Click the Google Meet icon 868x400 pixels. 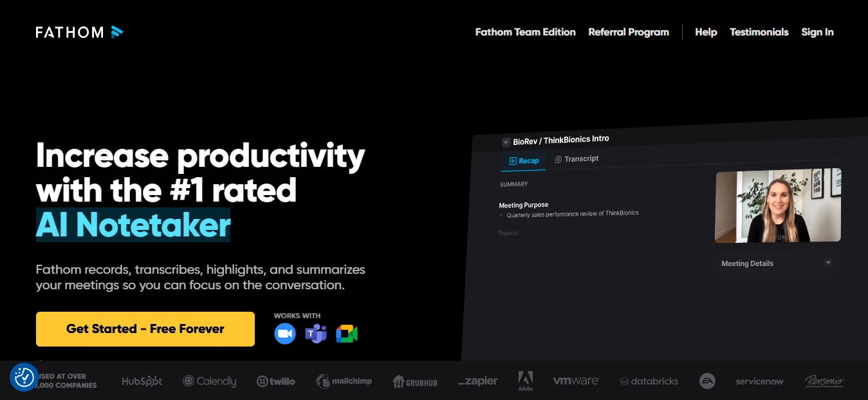click(x=346, y=334)
